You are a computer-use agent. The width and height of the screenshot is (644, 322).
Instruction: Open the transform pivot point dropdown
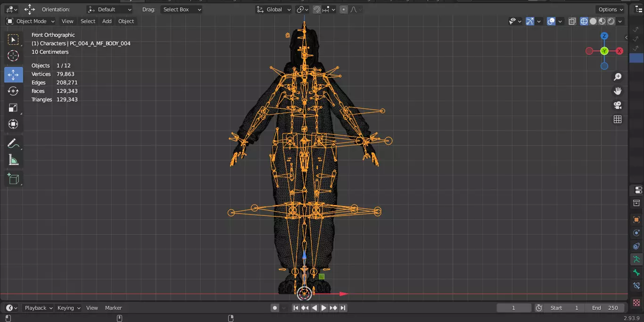[302, 9]
